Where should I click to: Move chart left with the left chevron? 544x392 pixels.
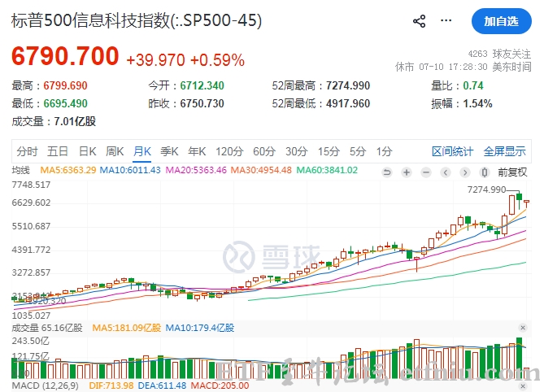(446, 172)
